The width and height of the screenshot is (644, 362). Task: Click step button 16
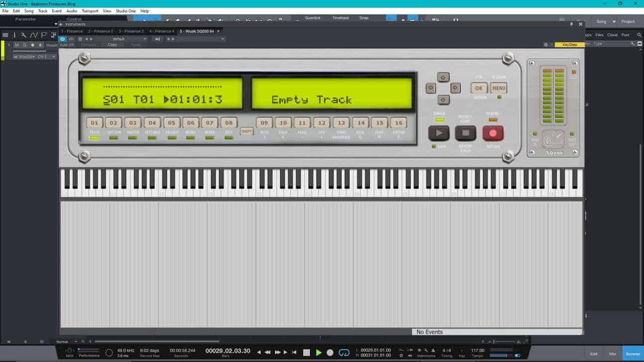tap(398, 123)
